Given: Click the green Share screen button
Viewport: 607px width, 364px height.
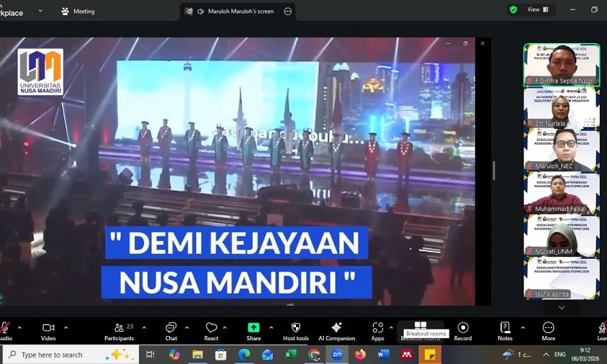Looking at the screenshot, I should point(253,331).
